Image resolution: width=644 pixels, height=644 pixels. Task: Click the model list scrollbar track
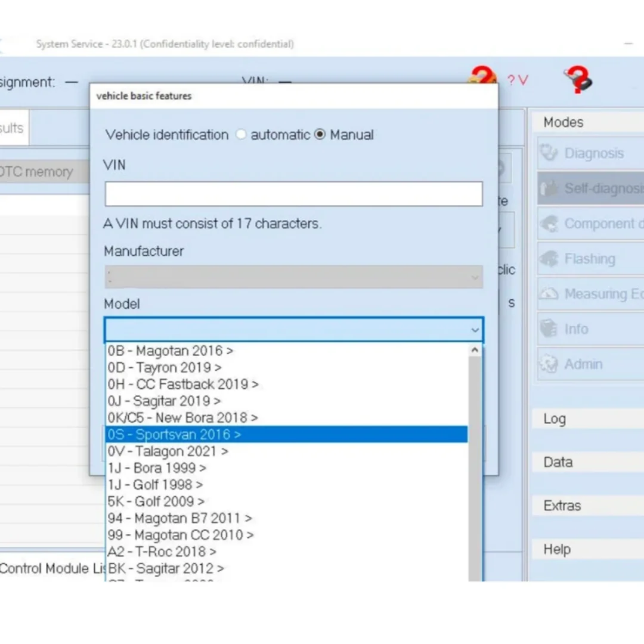tap(475, 468)
